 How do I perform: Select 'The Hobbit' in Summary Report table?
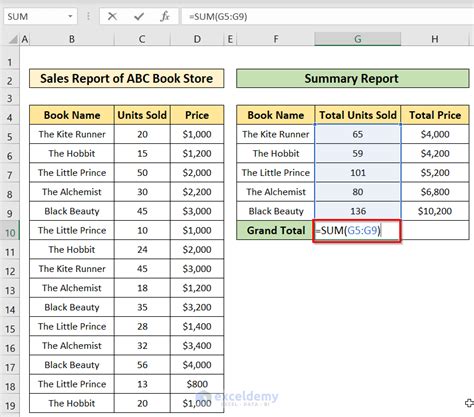276,153
